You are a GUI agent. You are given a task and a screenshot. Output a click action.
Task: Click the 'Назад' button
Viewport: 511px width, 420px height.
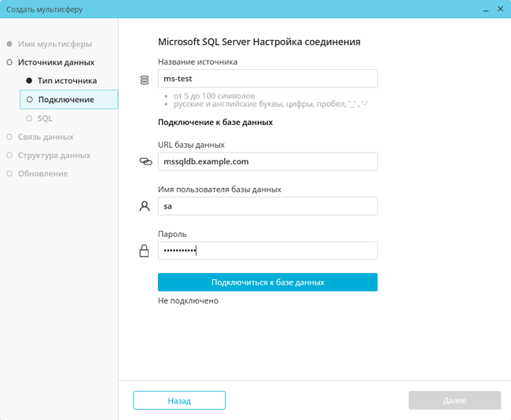coord(179,400)
